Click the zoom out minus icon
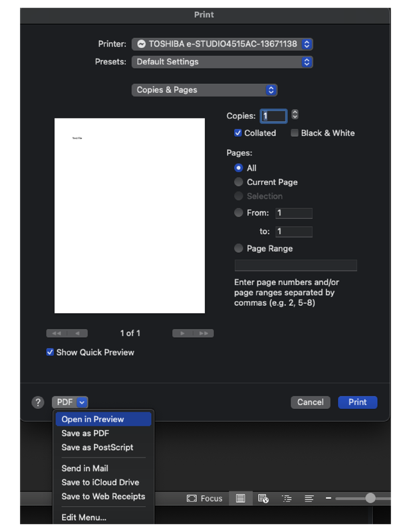411x532 pixels. pos(328,498)
